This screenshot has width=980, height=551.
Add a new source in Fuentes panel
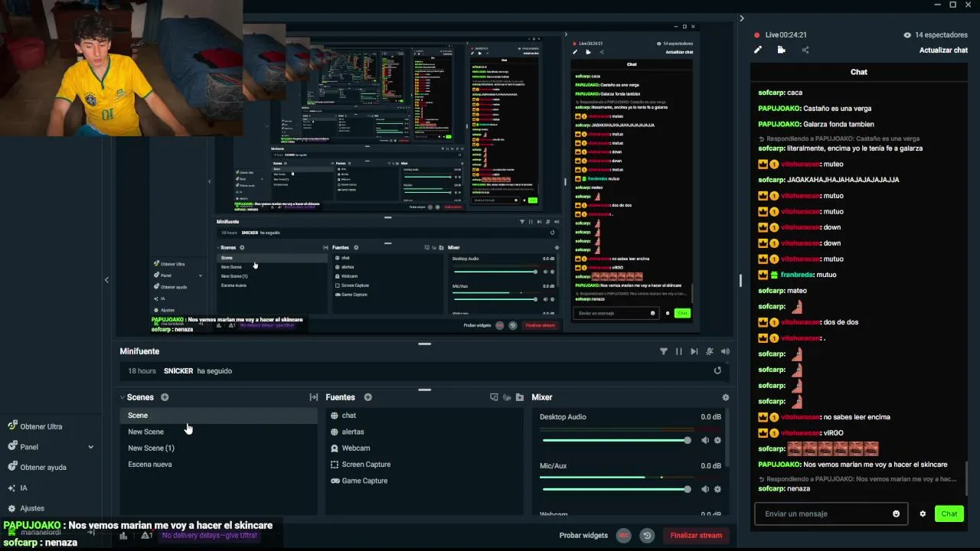pyautogui.click(x=368, y=397)
